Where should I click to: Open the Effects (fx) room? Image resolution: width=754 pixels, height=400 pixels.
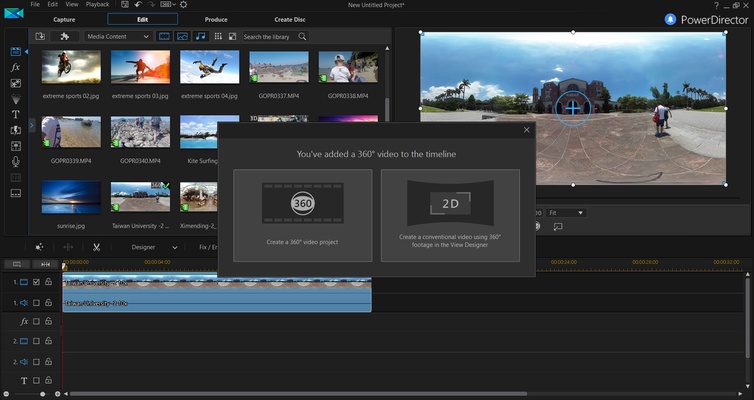coord(16,66)
